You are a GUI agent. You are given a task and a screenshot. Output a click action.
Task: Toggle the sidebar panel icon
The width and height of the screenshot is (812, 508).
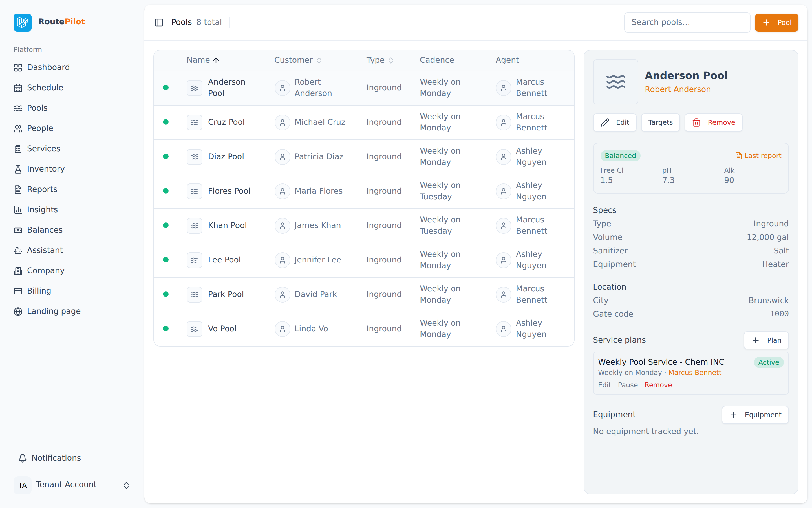pos(159,23)
